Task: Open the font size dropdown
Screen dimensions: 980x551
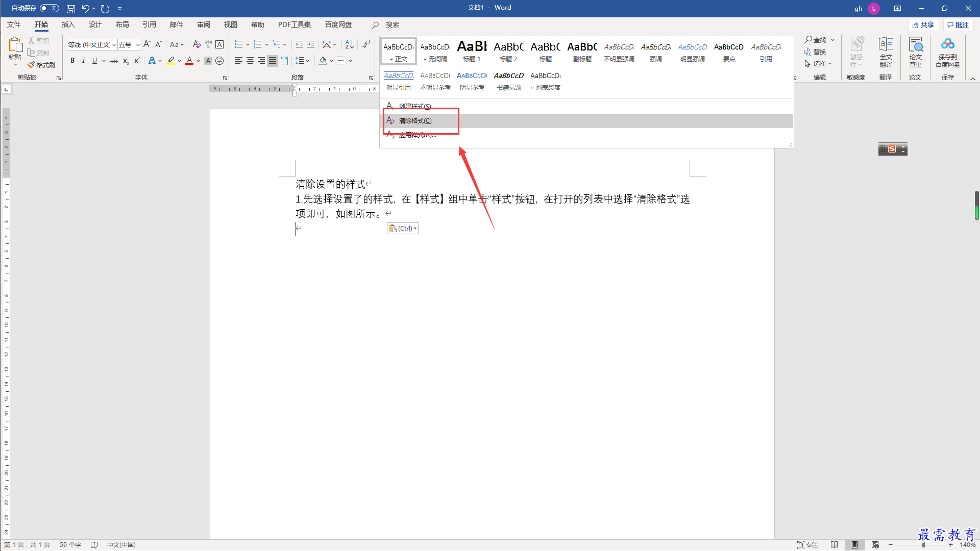Action: point(138,45)
